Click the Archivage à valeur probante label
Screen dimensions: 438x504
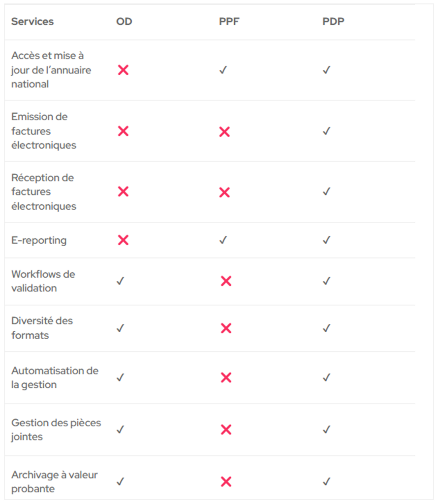[x=54, y=481]
